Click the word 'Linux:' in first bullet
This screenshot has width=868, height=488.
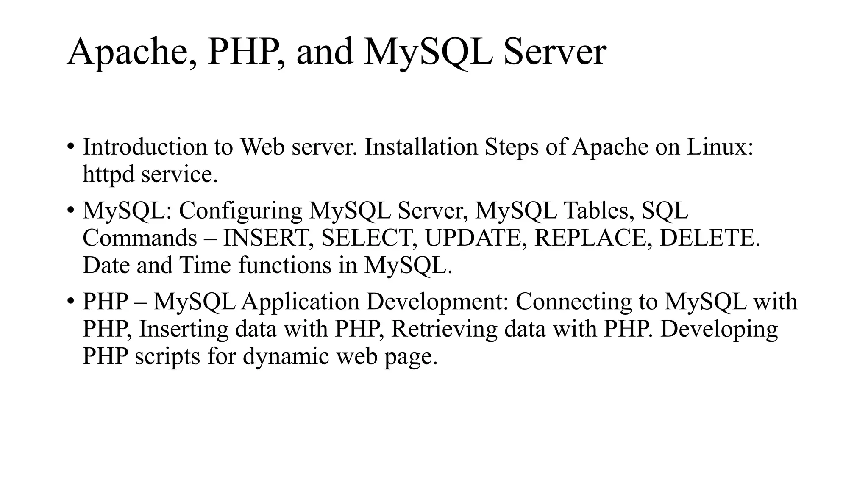point(720,147)
